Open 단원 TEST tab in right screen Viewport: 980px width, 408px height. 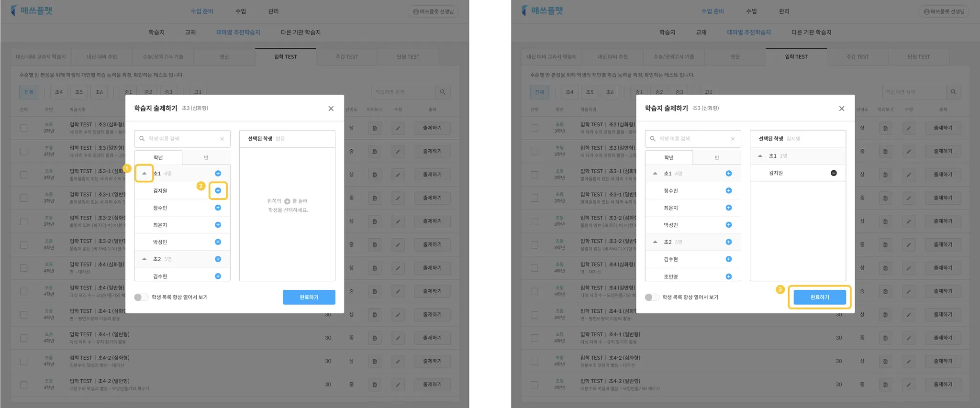click(918, 56)
